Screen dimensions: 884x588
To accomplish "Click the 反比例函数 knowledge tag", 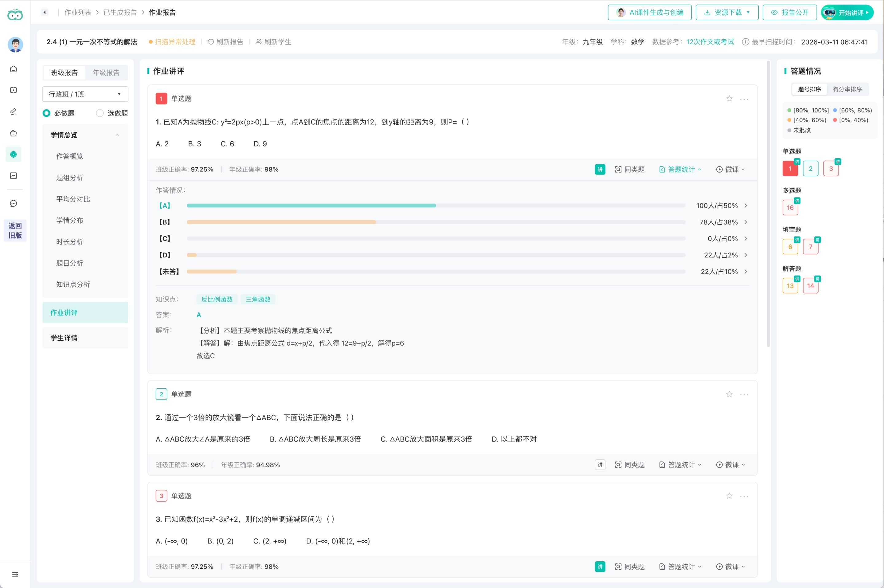I will click(217, 299).
